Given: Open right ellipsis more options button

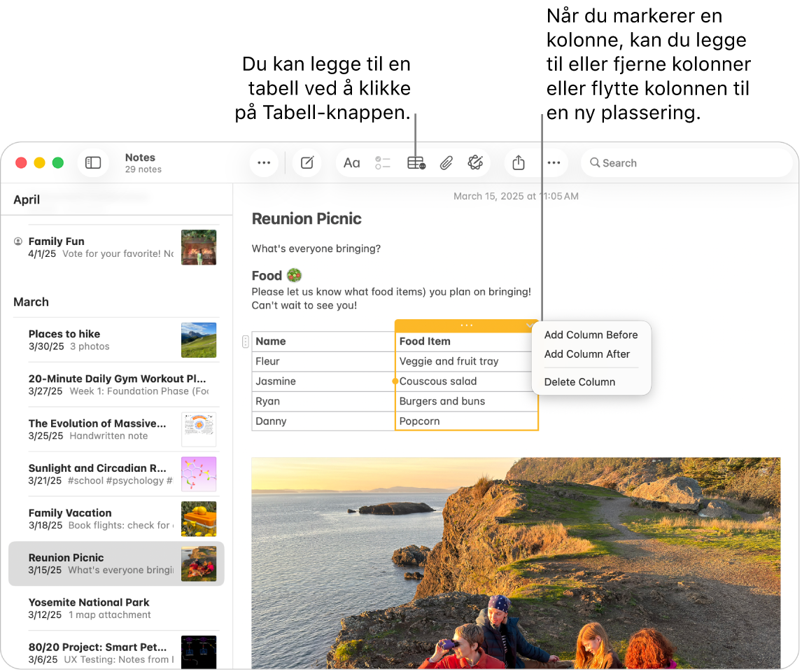Looking at the screenshot, I should click(x=554, y=163).
